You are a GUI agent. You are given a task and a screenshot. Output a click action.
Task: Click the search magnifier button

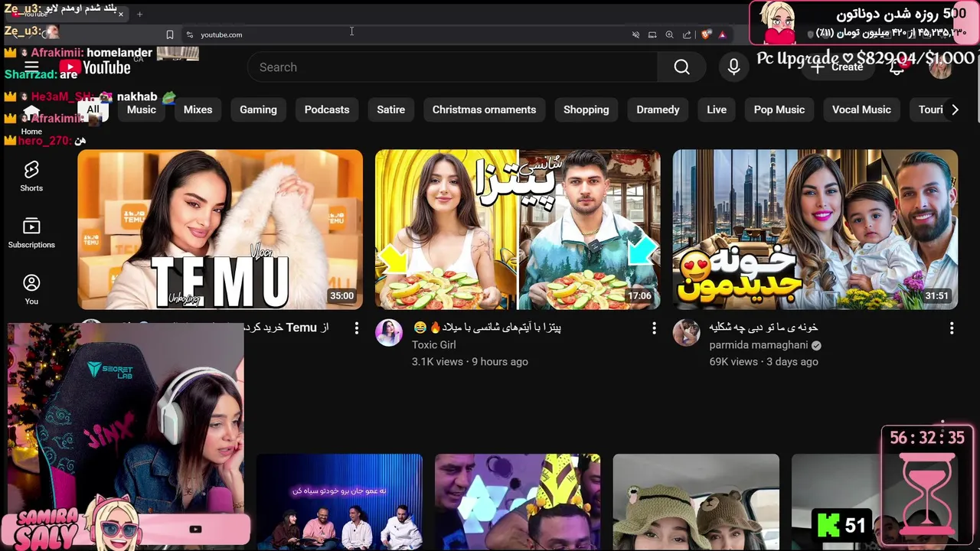(x=681, y=67)
